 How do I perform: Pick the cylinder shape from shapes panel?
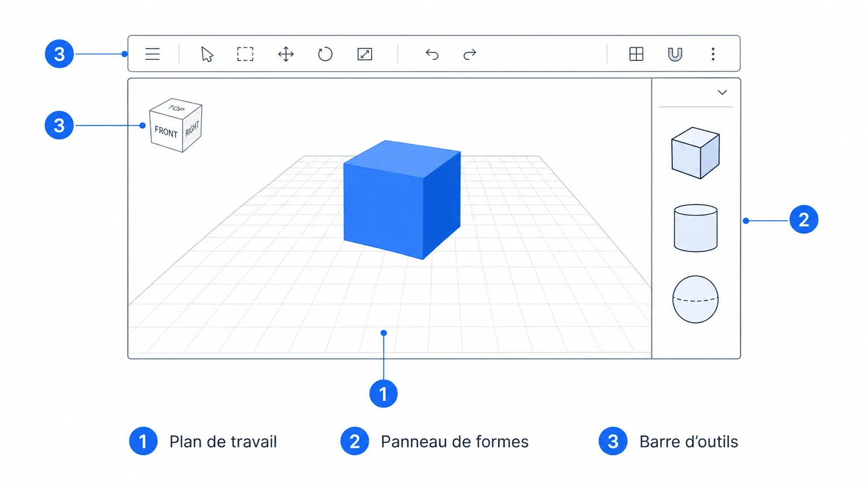(696, 228)
